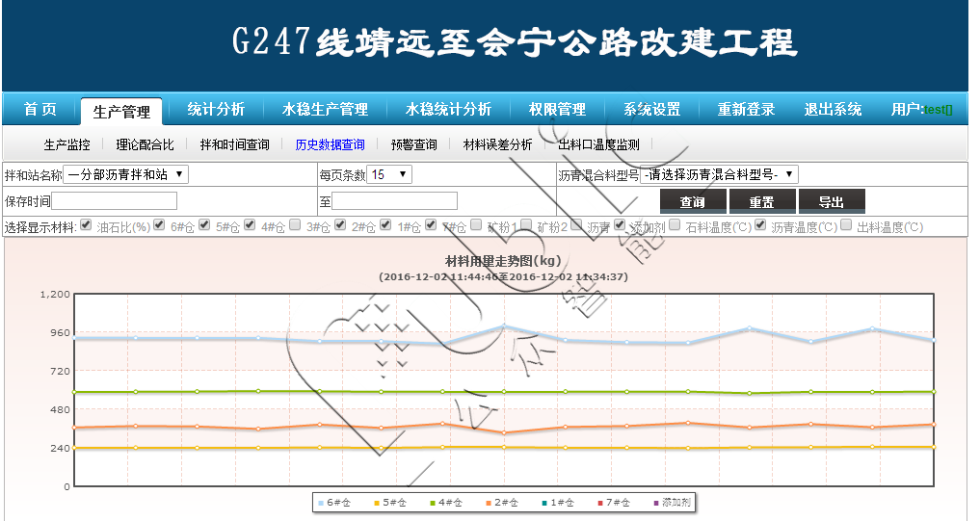Click the 保存时间 start date field

(115, 200)
